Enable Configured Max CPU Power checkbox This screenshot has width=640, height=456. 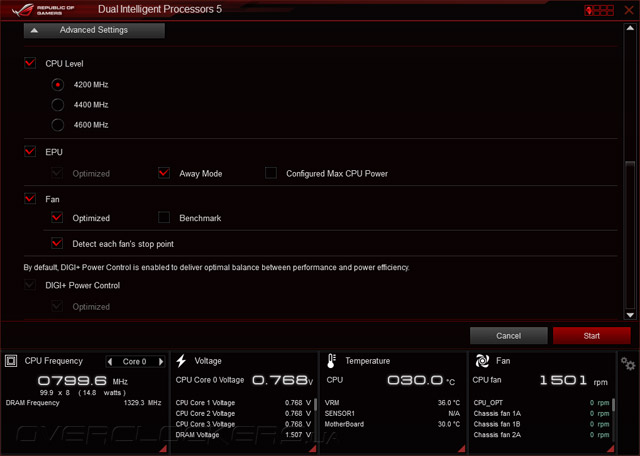(x=271, y=173)
